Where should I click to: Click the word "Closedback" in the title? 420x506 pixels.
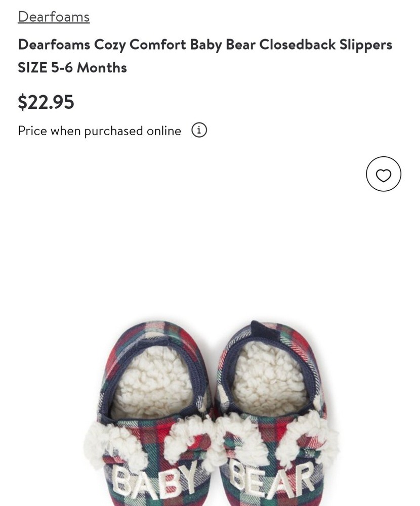297,45
